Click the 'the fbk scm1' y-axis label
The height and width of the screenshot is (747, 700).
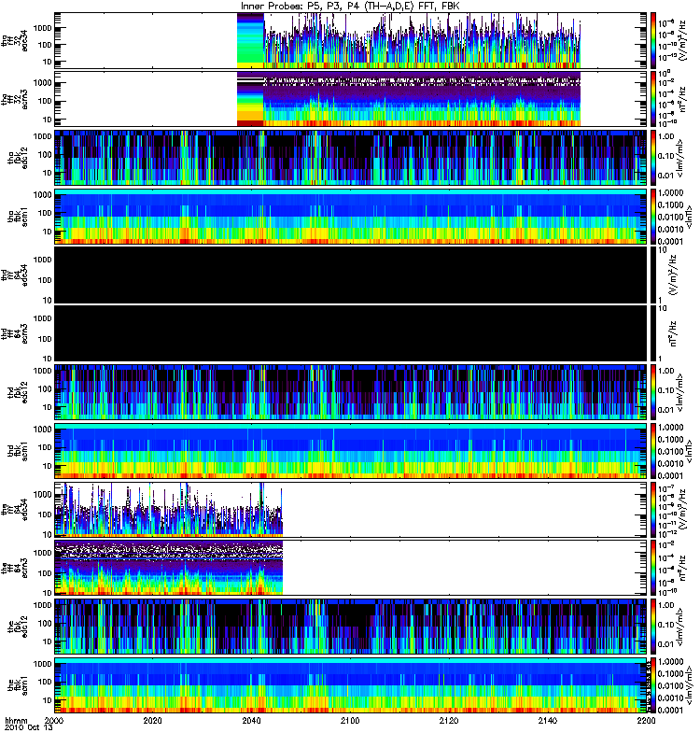(x=18, y=685)
